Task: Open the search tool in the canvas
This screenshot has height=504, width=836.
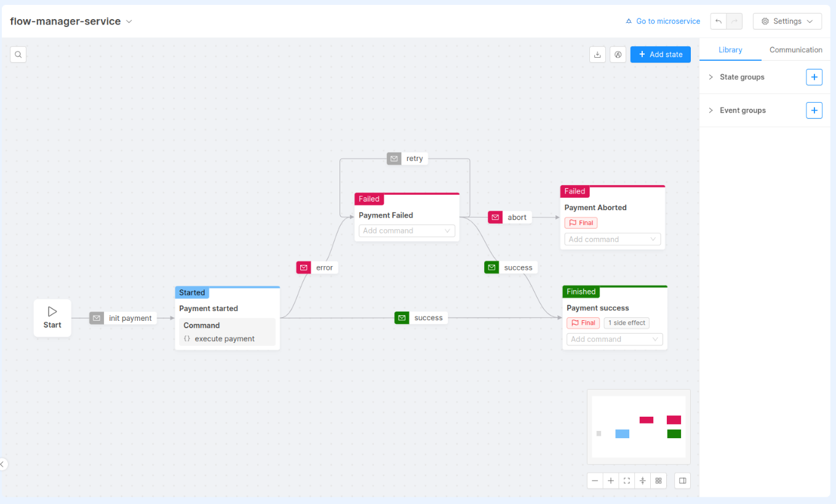Action: pos(18,54)
